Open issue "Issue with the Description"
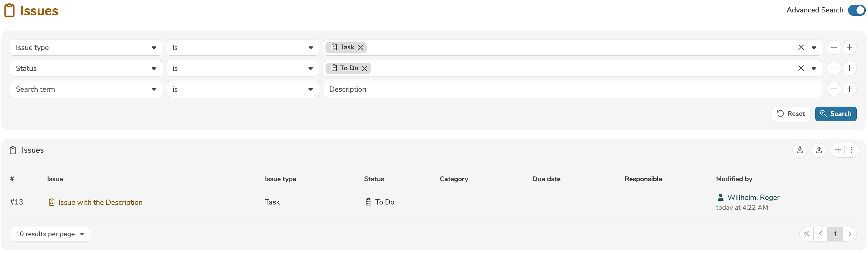This screenshot has width=868, height=253. (x=100, y=202)
